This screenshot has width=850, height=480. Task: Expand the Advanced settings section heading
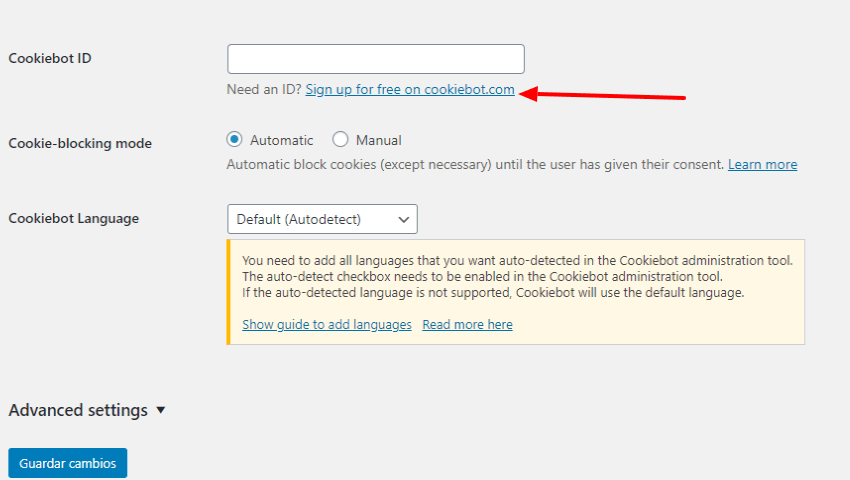(x=78, y=410)
